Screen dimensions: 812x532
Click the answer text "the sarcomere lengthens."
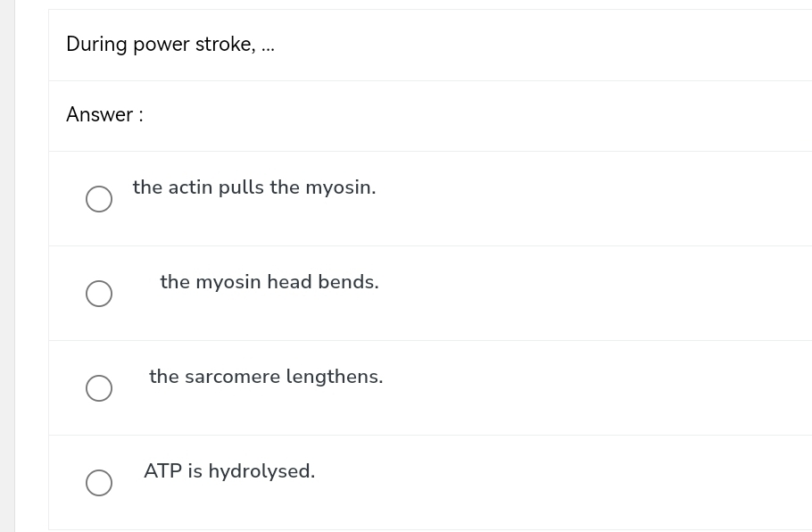click(266, 377)
